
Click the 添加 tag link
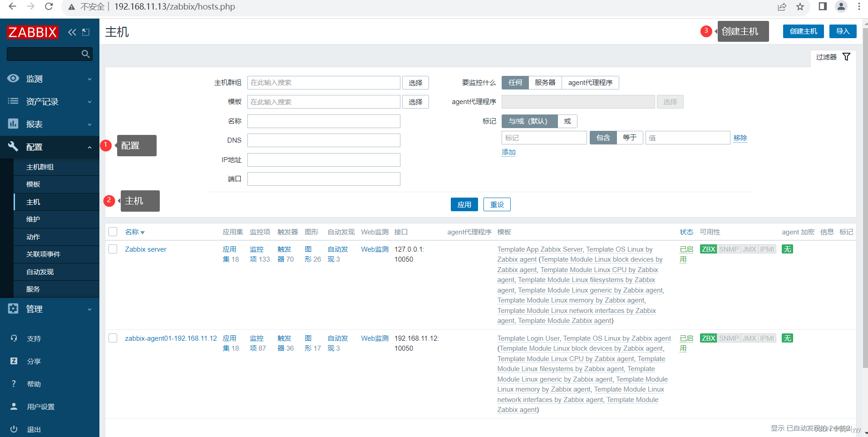[508, 152]
